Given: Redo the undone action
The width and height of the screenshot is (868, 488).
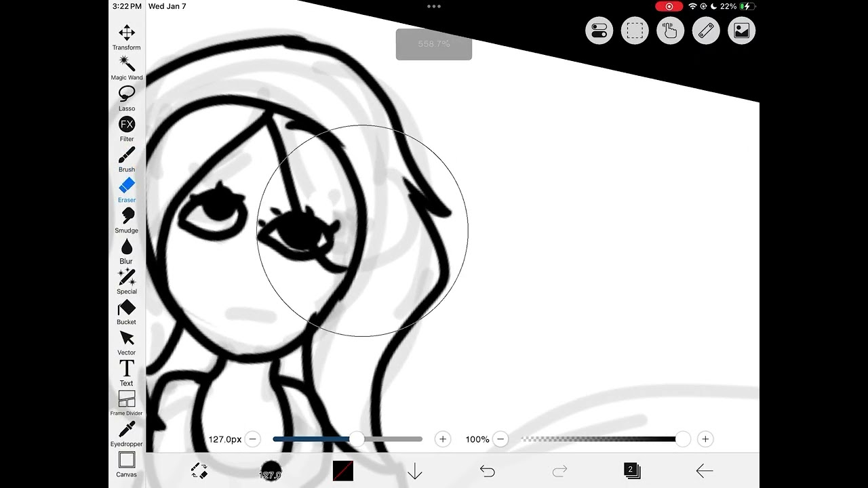Looking at the screenshot, I should [560, 470].
